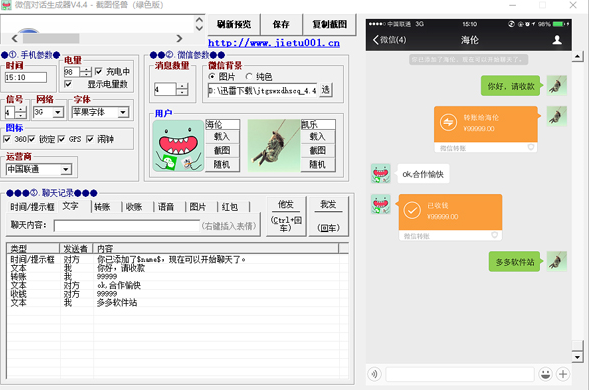Tap the voice input icon in the chat bar
589x390 pixels.
pos(374,374)
